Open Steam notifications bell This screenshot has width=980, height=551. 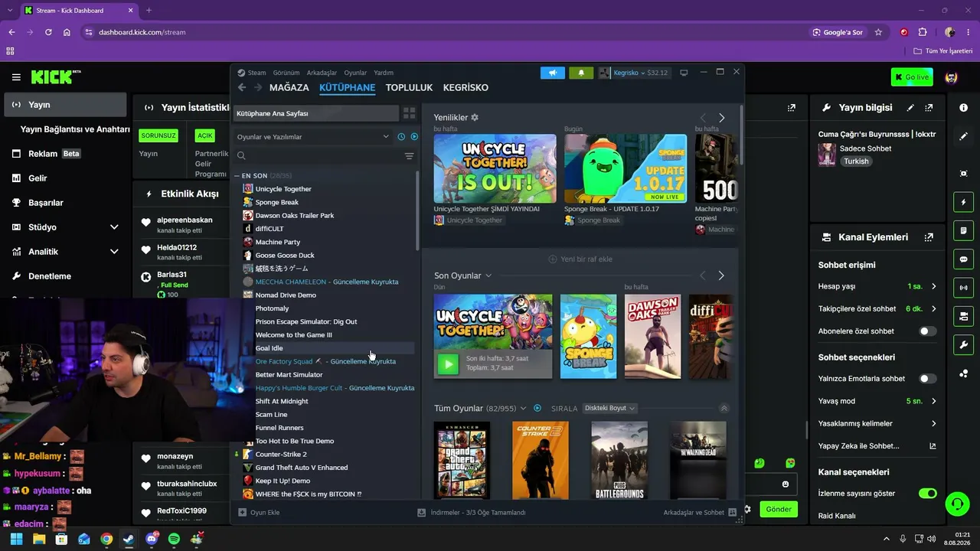(x=580, y=73)
